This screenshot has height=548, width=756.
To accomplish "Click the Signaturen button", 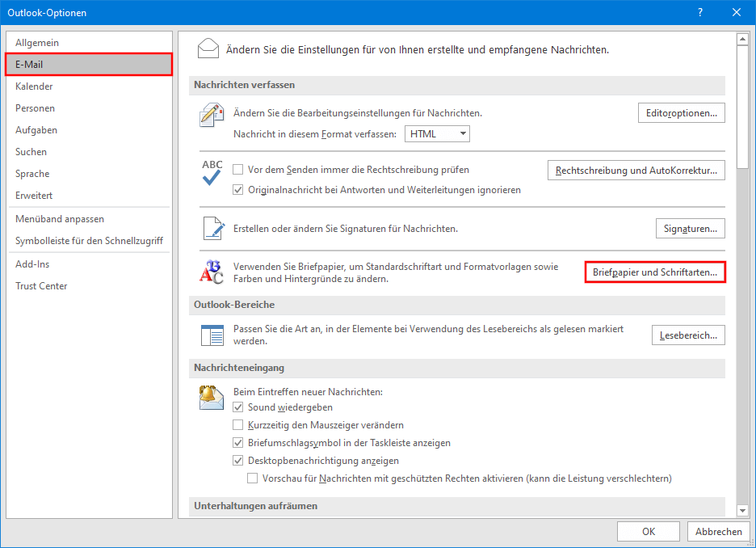I will click(690, 229).
